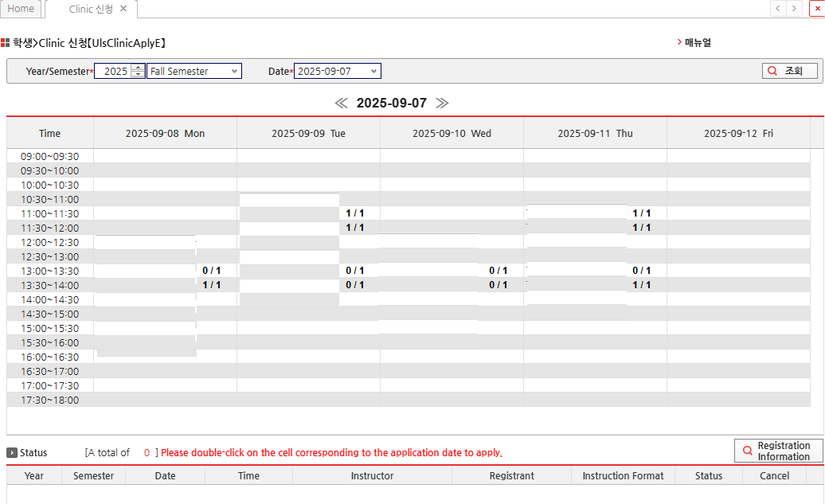
Task: Click the Semester column header in Status table
Action: click(x=94, y=475)
